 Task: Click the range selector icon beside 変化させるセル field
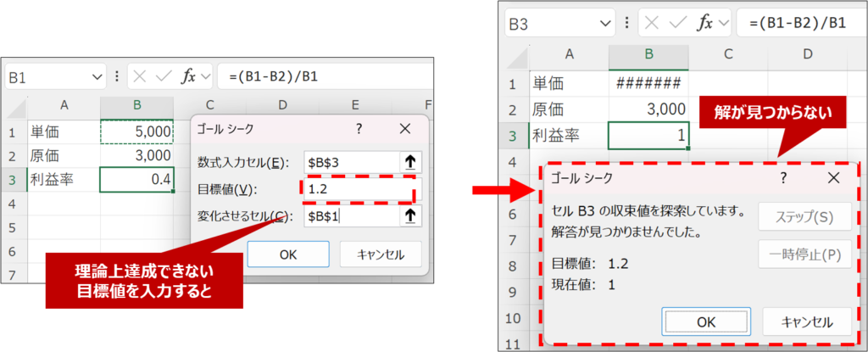(x=410, y=215)
